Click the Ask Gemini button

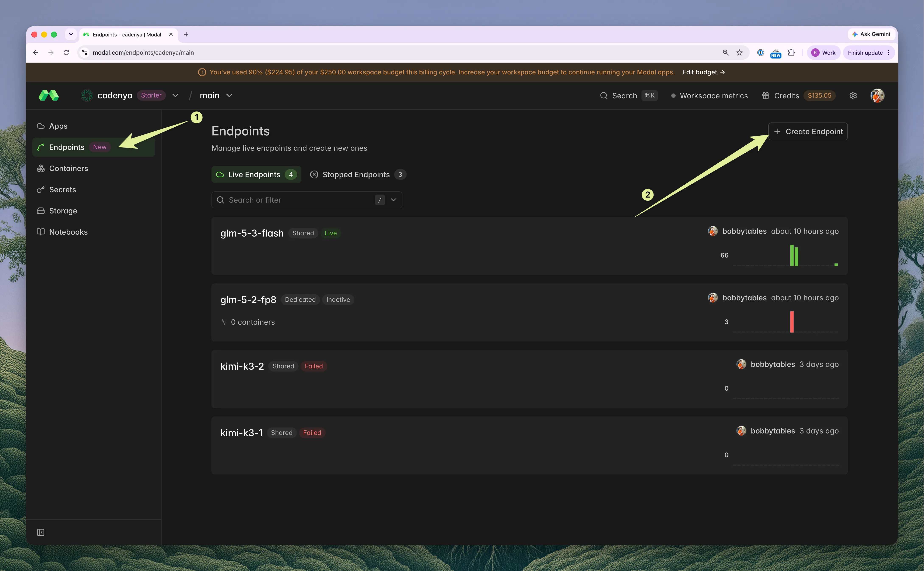click(x=871, y=34)
